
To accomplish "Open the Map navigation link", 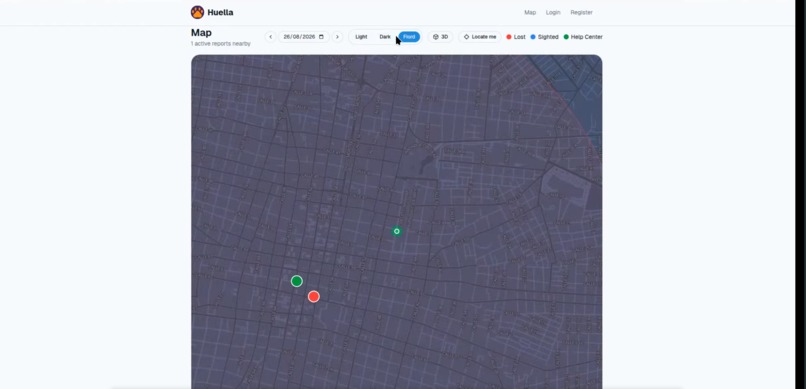I will click(530, 12).
